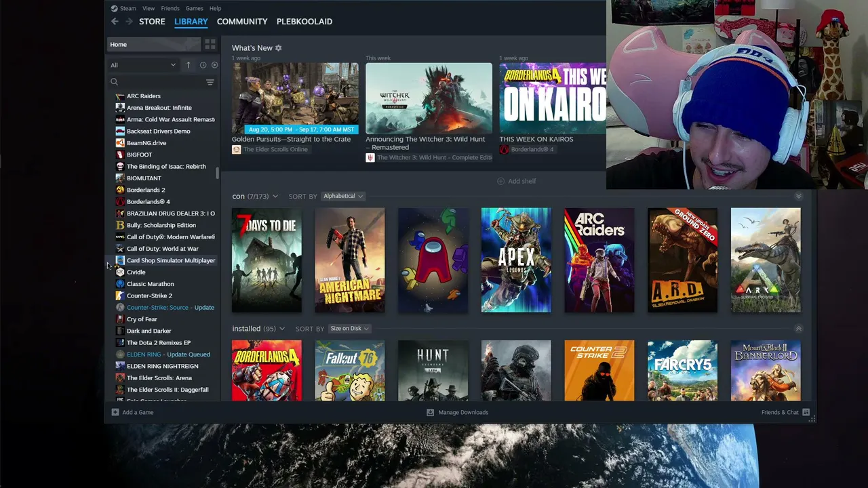The height and width of the screenshot is (488, 868).
Task: Click Borderlands 4 icon under Kairos news
Action: [504, 149]
